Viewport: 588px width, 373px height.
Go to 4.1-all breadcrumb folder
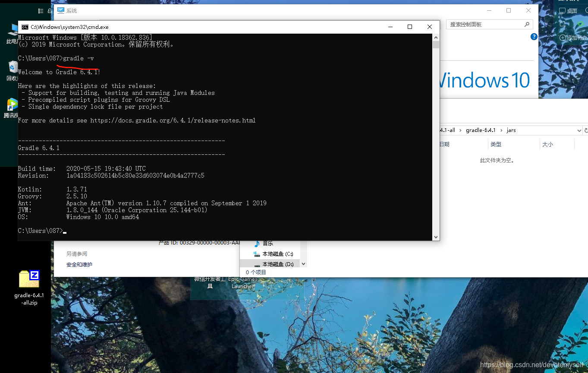pyautogui.click(x=447, y=130)
